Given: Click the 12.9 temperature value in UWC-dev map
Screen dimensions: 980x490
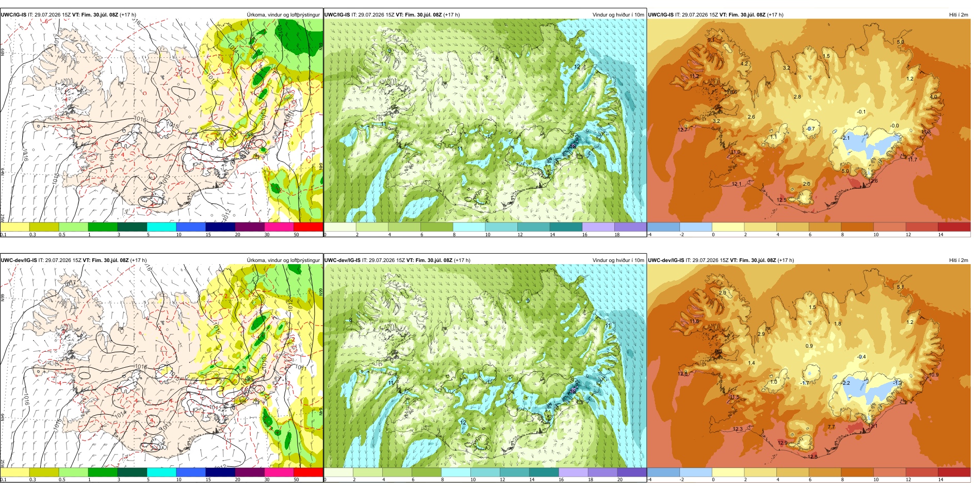Looking at the screenshot, I should click(x=782, y=443).
